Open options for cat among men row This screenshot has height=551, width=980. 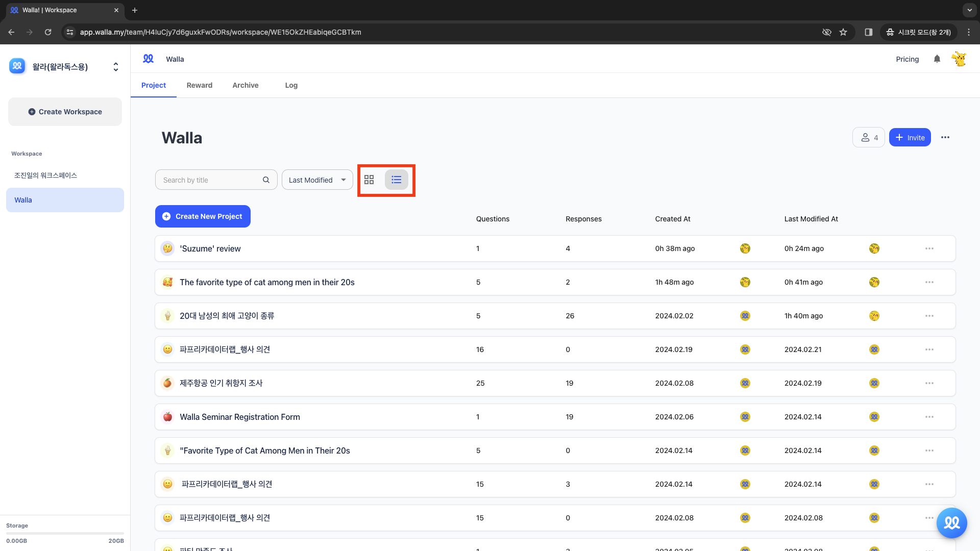pos(929,282)
